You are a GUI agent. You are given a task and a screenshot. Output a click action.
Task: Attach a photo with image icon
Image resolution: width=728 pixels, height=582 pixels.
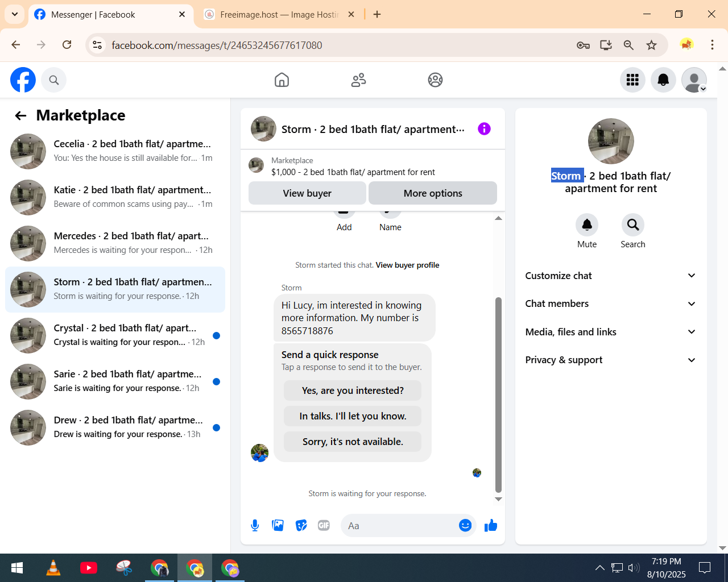tap(278, 526)
